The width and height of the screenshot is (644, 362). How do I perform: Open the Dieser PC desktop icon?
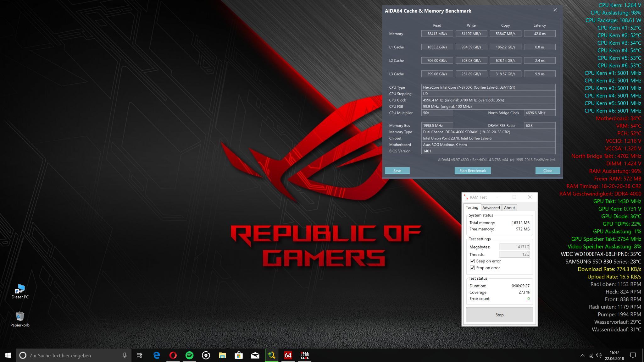[20, 291]
